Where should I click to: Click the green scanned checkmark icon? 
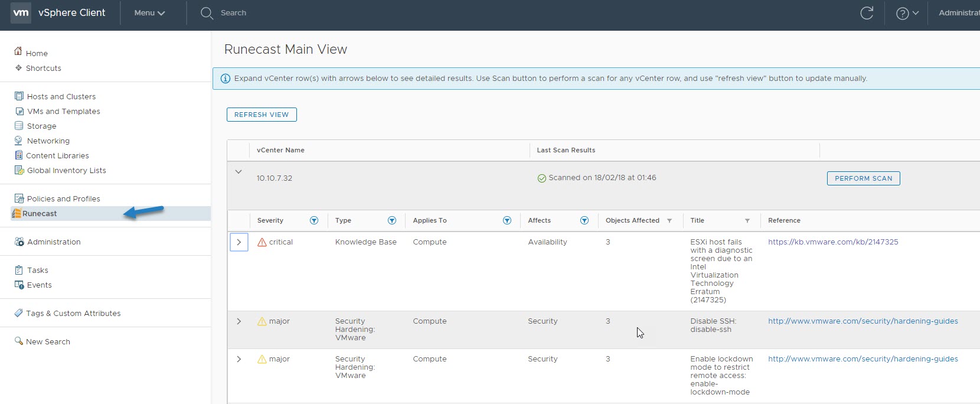coord(541,178)
